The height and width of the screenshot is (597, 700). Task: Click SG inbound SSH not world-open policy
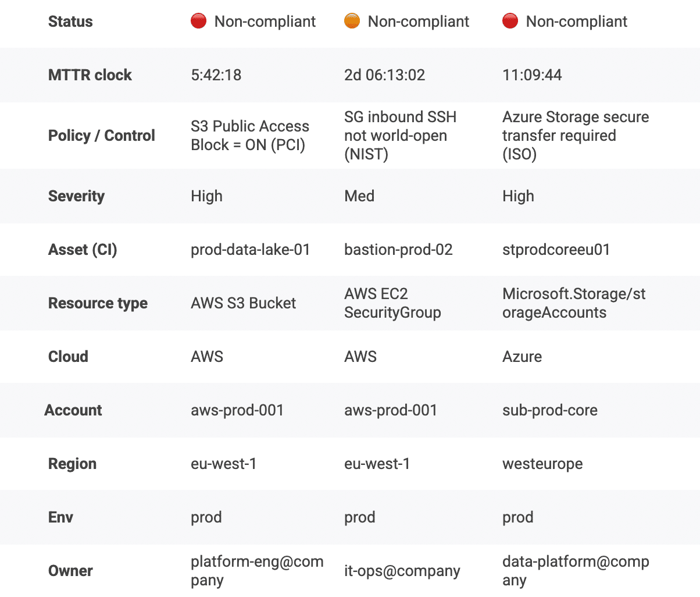[x=400, y=136]
